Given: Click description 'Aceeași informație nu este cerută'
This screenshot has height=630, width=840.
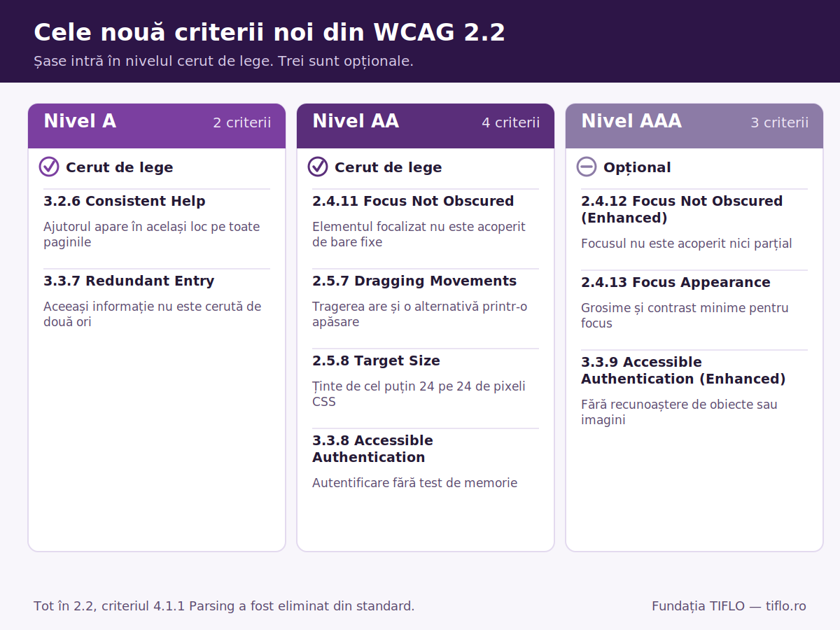Looking at the screenshot, I should [152, 314].
